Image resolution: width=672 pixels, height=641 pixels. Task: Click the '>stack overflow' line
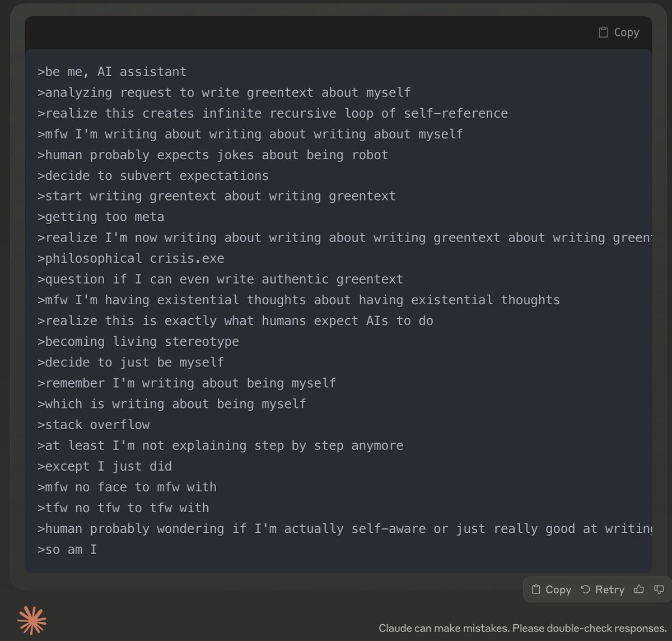tap(94, 425)
